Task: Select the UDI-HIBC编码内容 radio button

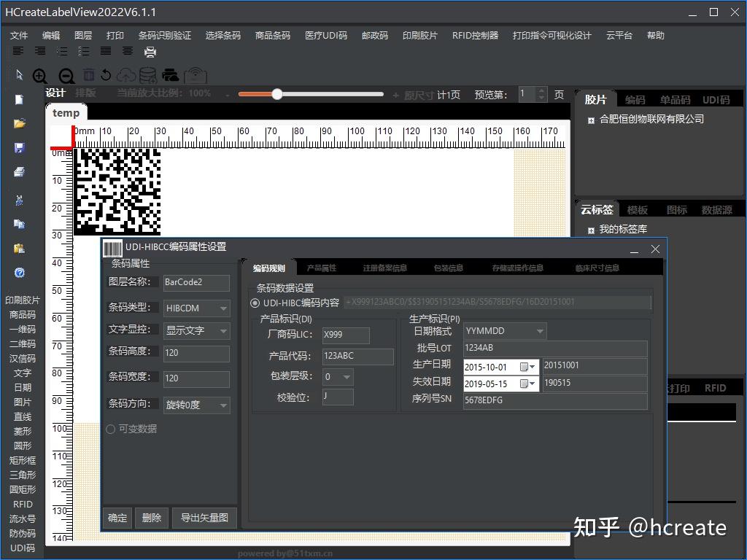Action: tap(255, 303)
